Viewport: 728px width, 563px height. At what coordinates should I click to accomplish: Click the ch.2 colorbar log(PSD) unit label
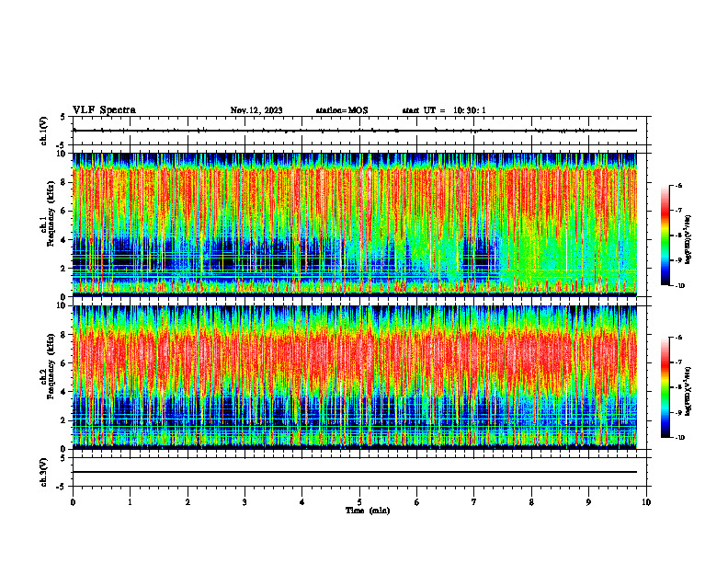point(688,391)
